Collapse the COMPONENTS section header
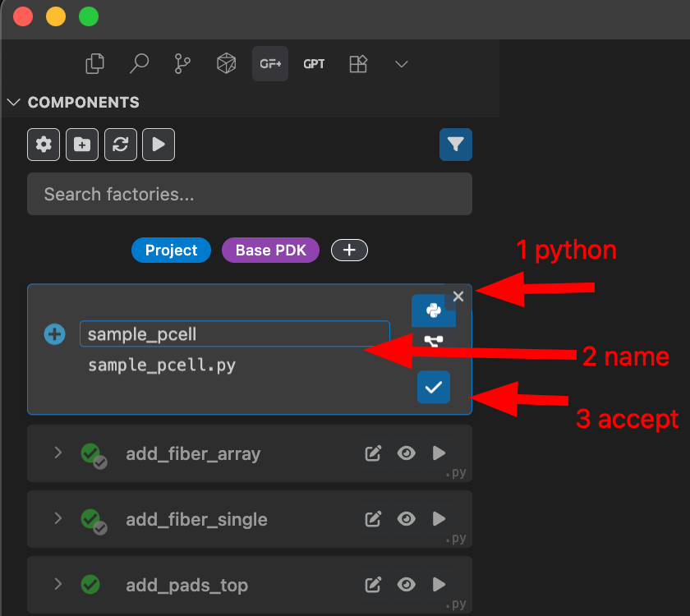Image resolution: width=690 pixels, height=616 pixels. tap(13, 102)
